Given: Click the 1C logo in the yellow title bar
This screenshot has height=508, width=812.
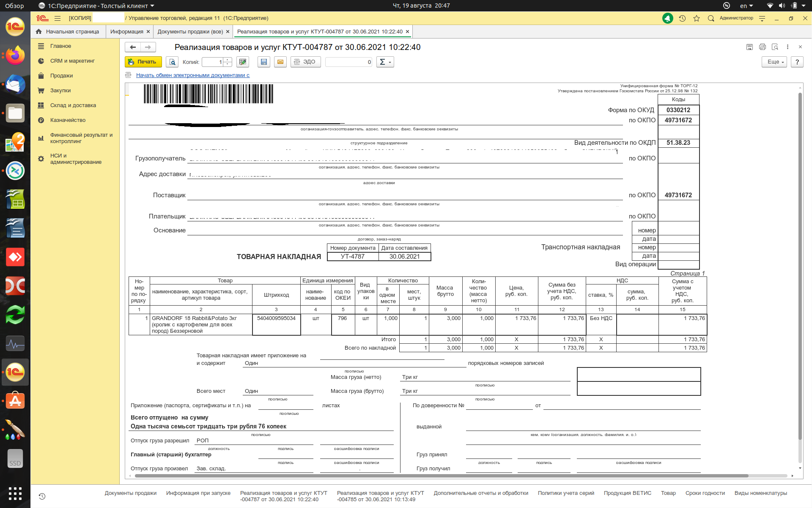Looking at the screenshot, I should 42,18.
